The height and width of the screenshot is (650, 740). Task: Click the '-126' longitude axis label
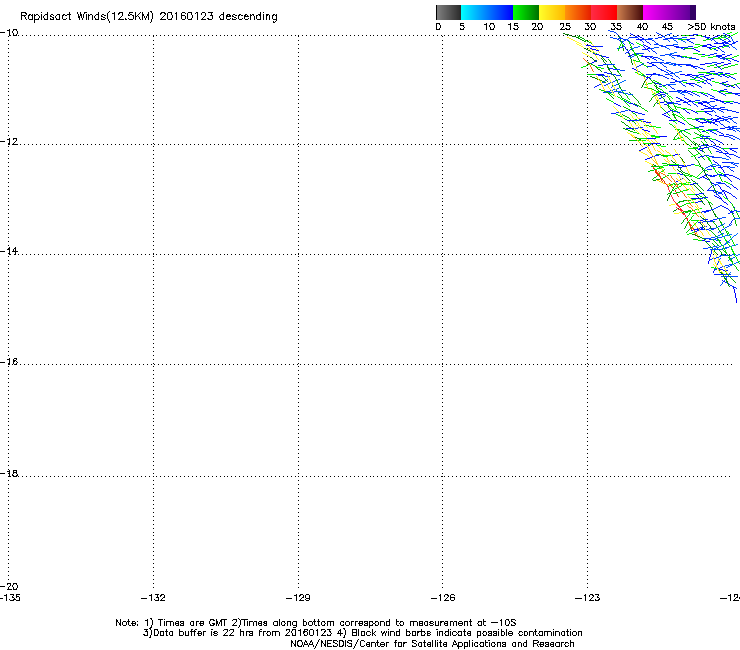443,598
